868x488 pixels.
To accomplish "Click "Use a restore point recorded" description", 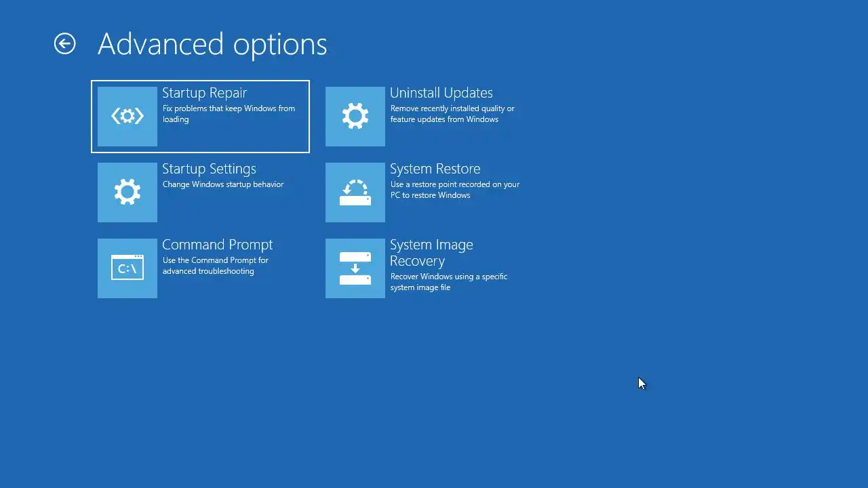I will tap(455, 190).
